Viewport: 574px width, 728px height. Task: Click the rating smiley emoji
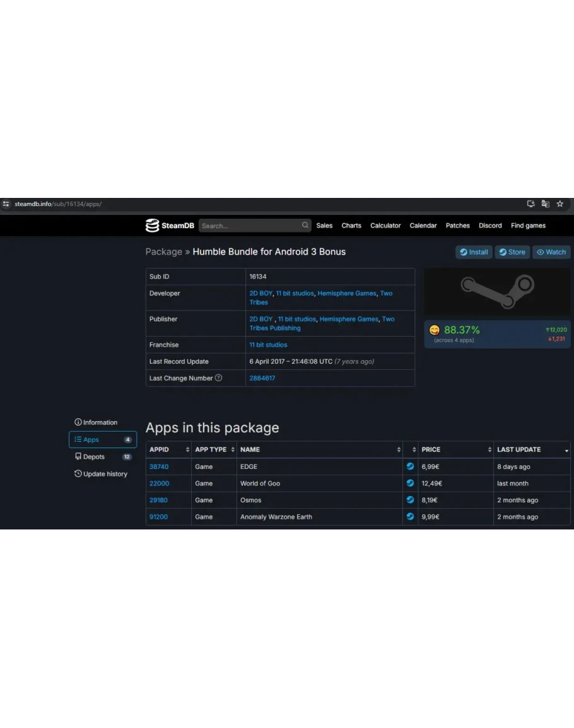point(434,330)
